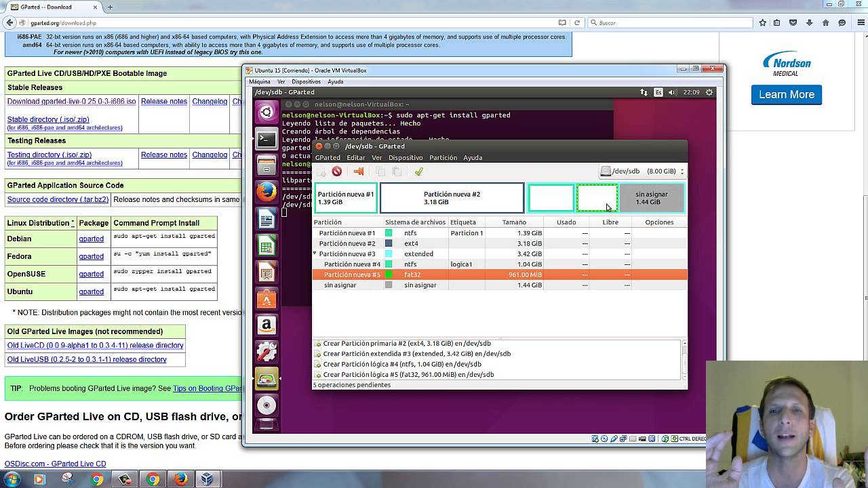Click the Firefox Buscar search field
Viewport: 868px width, 488px height.
pyautogui.click(x=670, y=22)
